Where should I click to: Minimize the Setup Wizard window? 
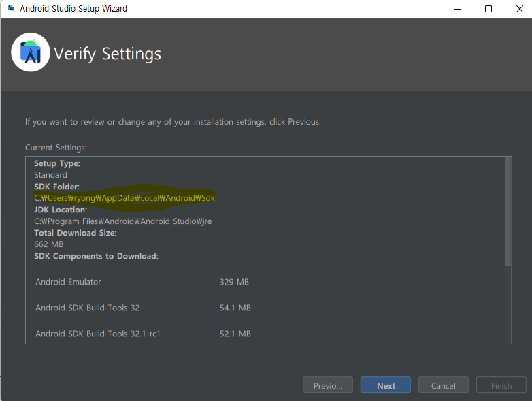point(458,9)
